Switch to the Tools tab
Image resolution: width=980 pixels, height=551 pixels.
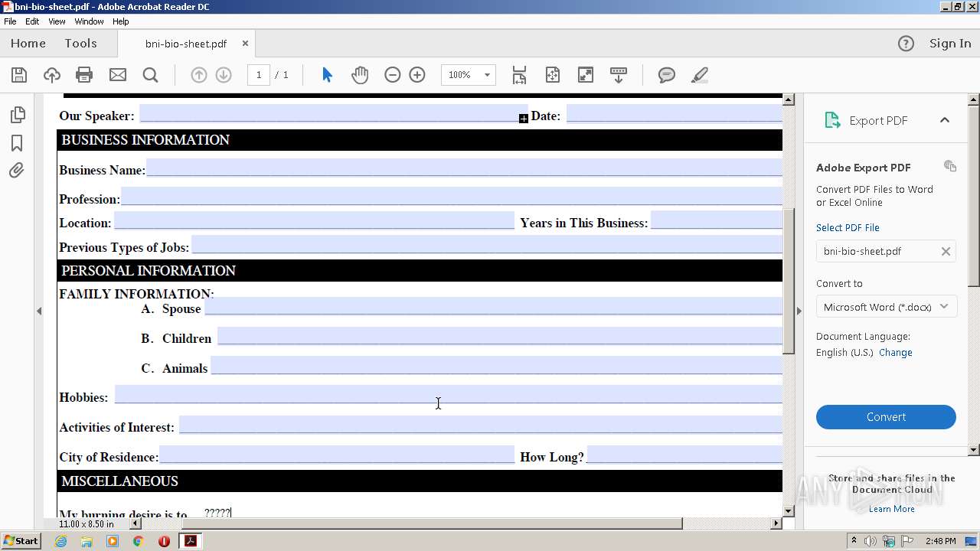click(x=80, y=44)
